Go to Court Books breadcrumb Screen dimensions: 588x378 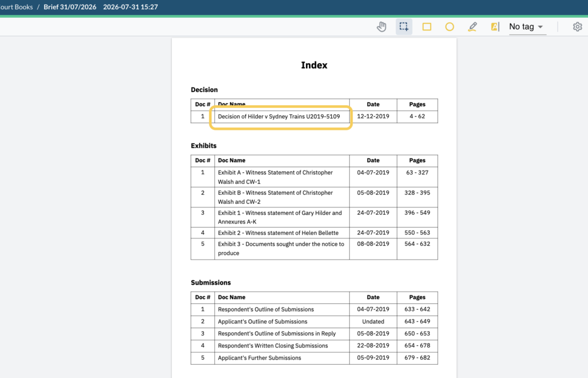click(x=16, y=7)
